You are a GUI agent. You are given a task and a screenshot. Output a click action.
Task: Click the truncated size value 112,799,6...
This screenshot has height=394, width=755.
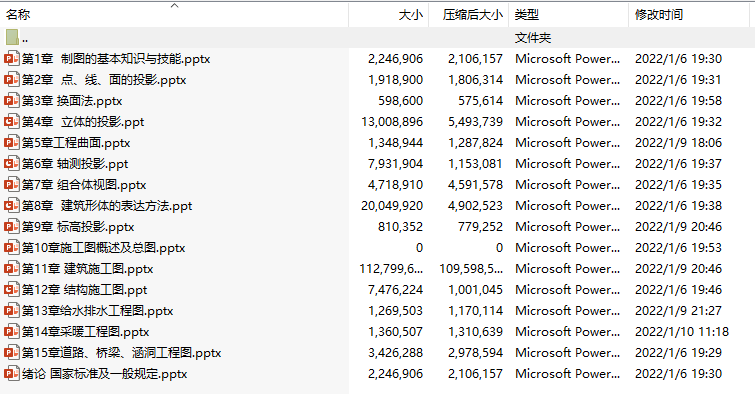391,269
